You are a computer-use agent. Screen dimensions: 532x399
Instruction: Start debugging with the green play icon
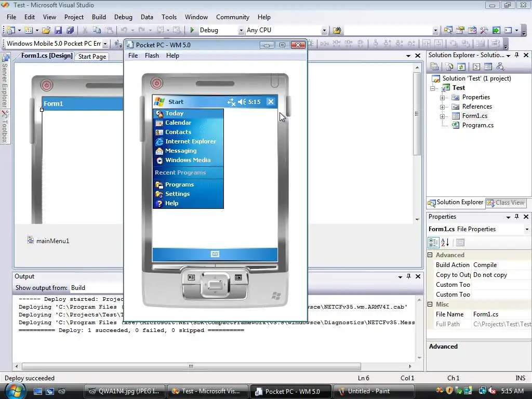[x=192, y=30]
